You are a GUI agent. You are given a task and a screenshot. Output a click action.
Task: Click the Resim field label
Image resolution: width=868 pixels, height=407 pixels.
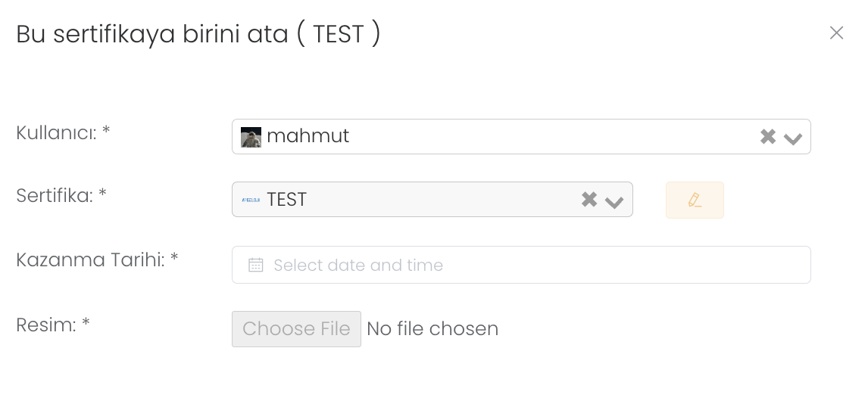(52, 325)
